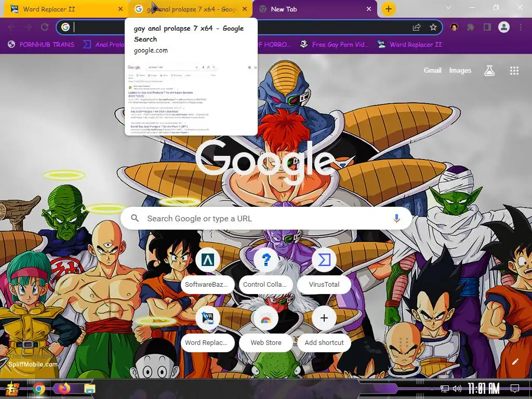
Task: Close the Google Search tab
Action: tap(245, 9)
